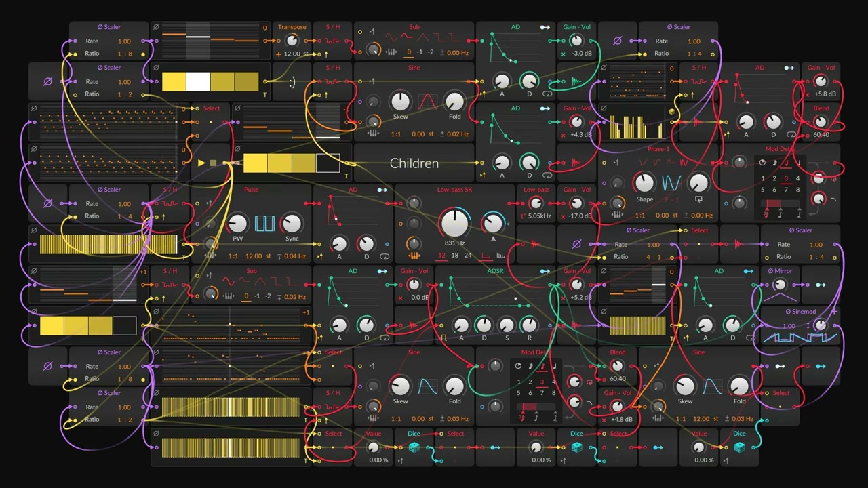Click the Transpose +12.00 st value
The image size is (868, 488).
(292, 54)
